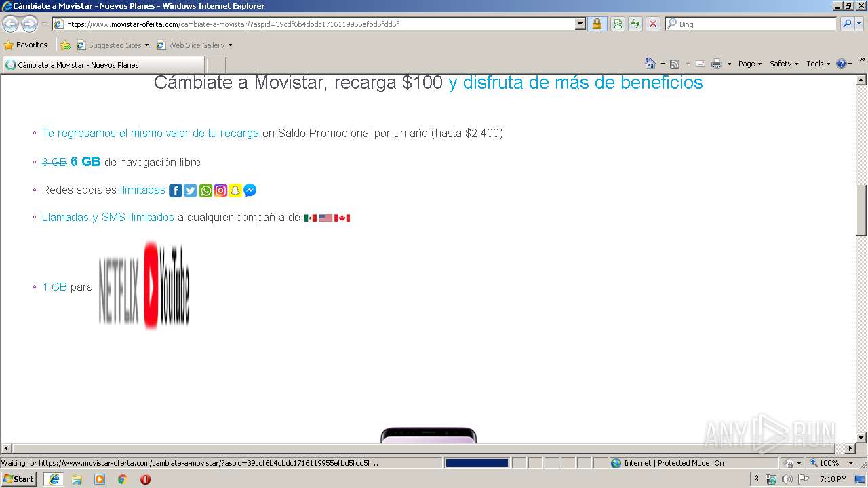Open the Safety menu
Viewport: 868px width, 488px height.
(784, 64)
